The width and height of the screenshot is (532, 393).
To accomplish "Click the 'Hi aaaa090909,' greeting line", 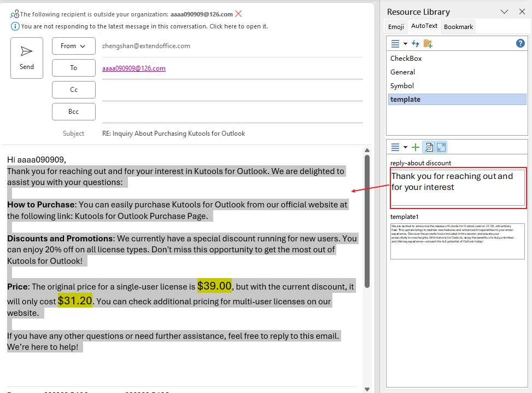I will (x=37, y=160).
